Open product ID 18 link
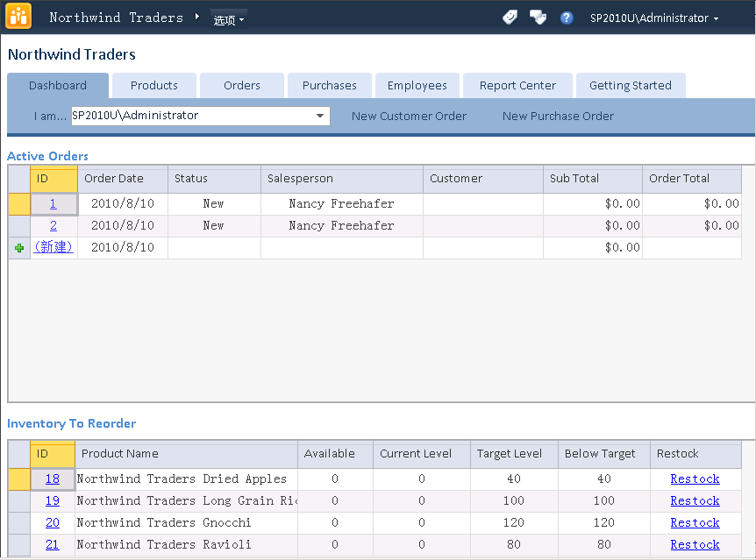This screenshot has width=756, height=560. (52, 479)
